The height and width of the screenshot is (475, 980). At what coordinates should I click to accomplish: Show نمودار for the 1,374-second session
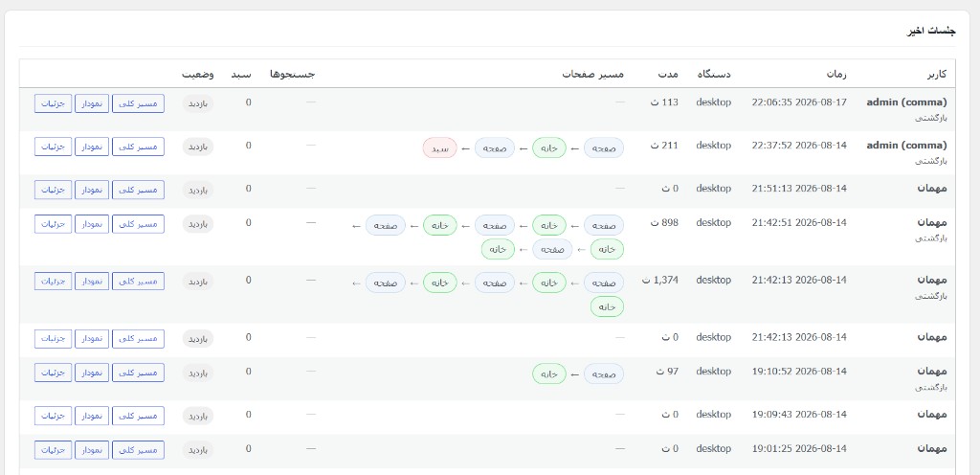tap(92, 282)
